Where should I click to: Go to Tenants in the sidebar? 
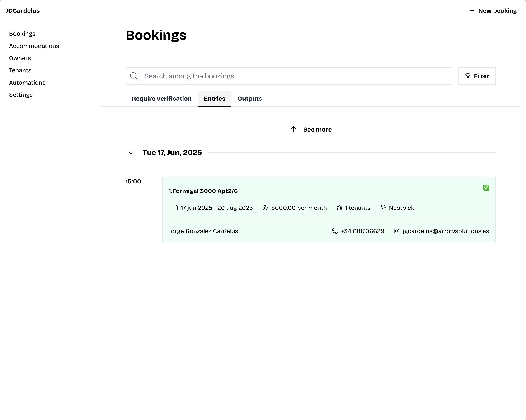point(20,70)
